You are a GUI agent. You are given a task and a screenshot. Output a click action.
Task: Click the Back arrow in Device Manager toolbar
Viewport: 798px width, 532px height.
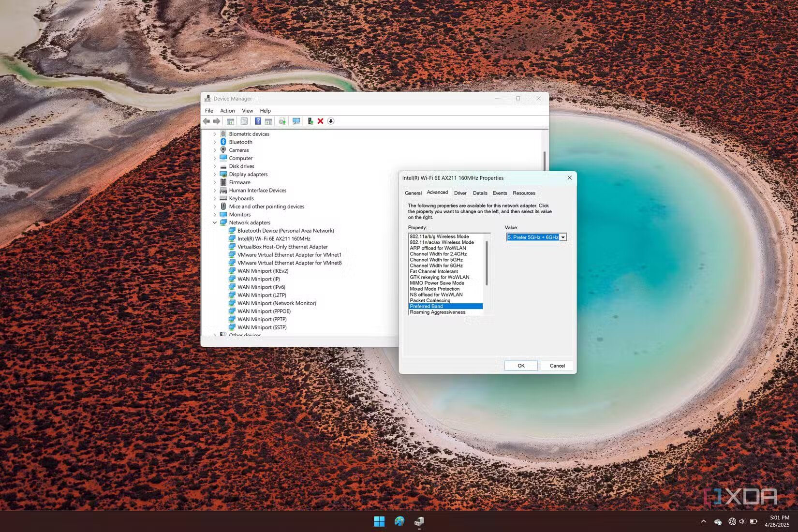pos(207,121)
